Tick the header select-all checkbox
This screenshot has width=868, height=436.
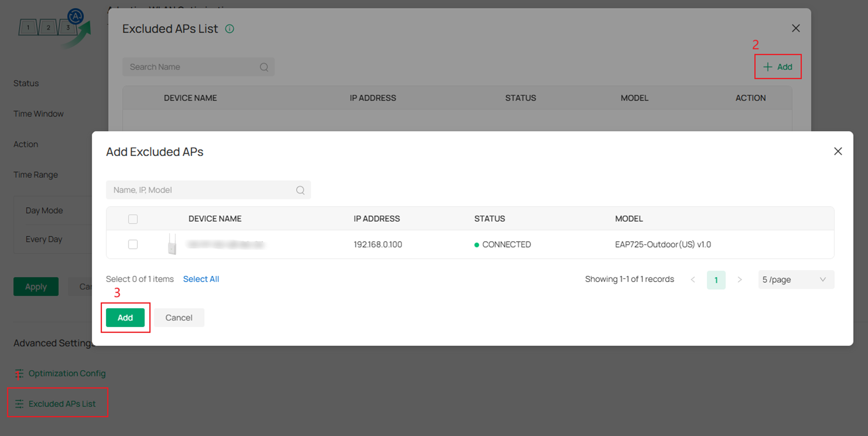pos(133,219)
